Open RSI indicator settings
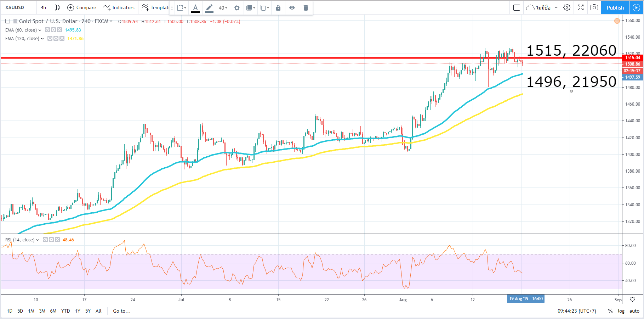The width and height of the screenshot is (644, 319). pyautogui.click(x=51, y=240)
